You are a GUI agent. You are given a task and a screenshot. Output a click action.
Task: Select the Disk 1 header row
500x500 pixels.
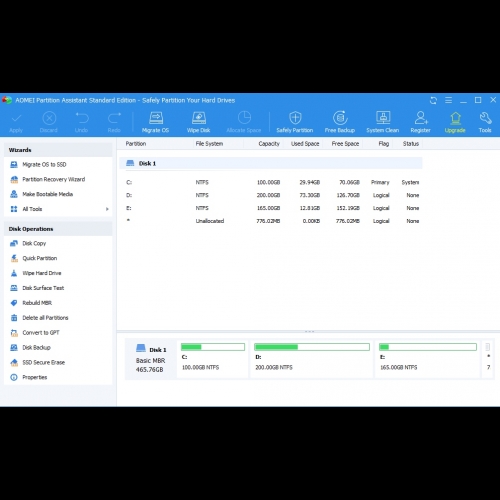coord(271,163)
